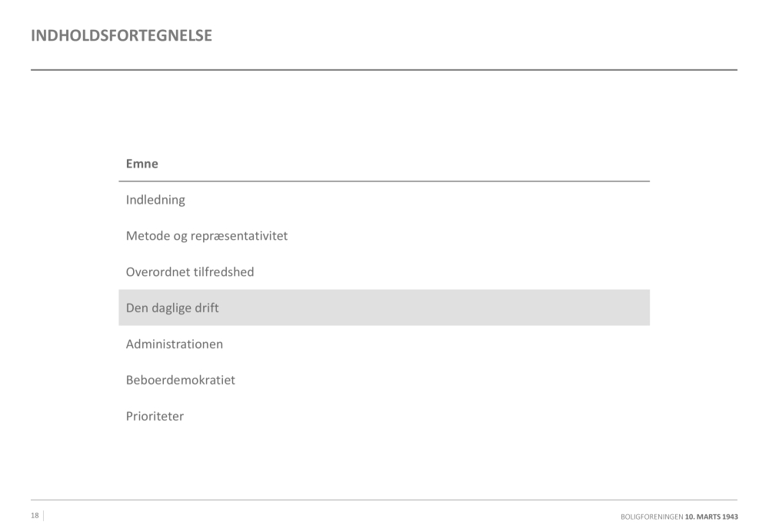Open the Indledning section entry
This screenshot has width=769, height=532.
click(x=155, y=200)
